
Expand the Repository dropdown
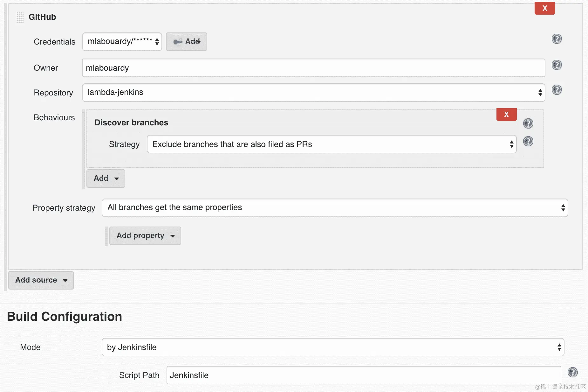click(x=313, y=93)
